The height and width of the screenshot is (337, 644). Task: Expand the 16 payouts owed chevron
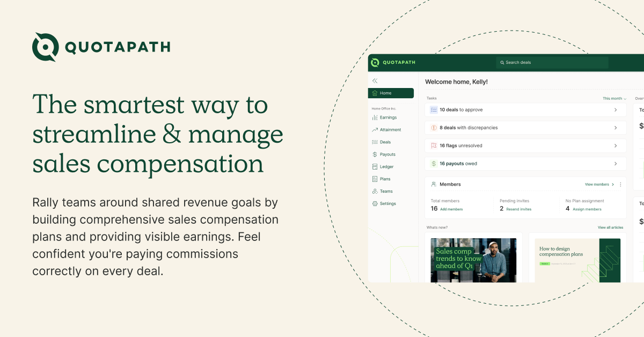click(x=616, y=164)
